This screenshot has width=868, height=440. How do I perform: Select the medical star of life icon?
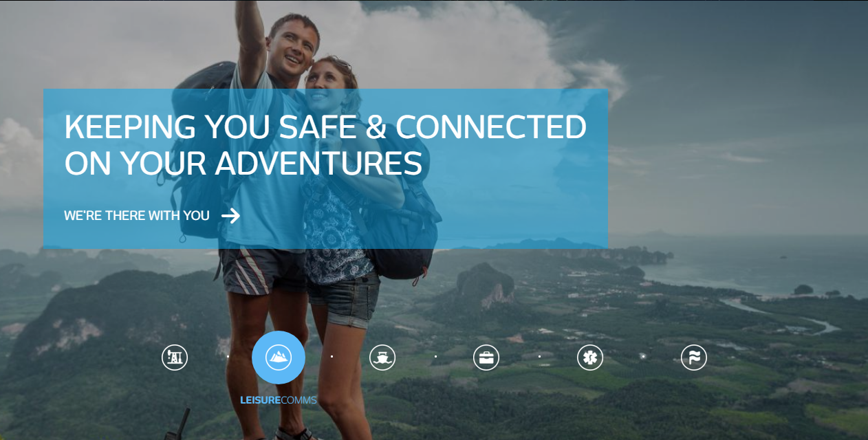pos(590,357)
